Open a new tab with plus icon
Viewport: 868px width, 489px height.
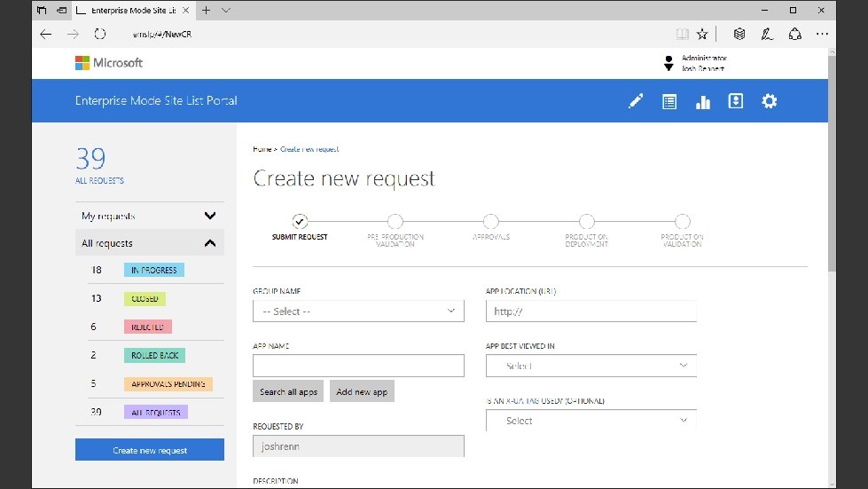click(x=206, y=10)
